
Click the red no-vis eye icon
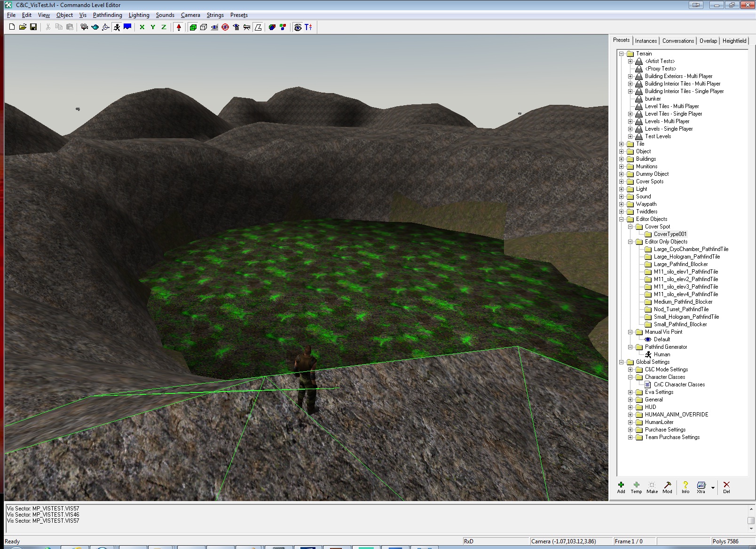pyautogui.click(x=225, y=27)
